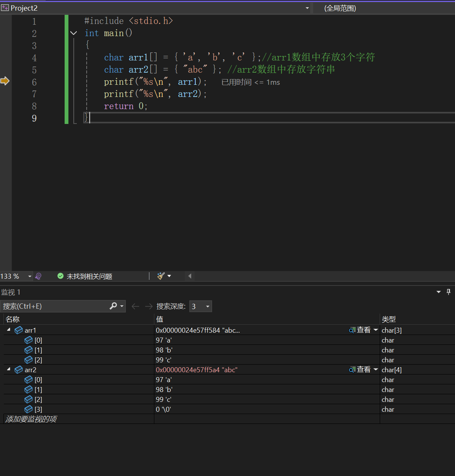The width and height of the screenshot is (455, 476).
Task: Open the Project2 scope dropdown
Action: [307, 8]
